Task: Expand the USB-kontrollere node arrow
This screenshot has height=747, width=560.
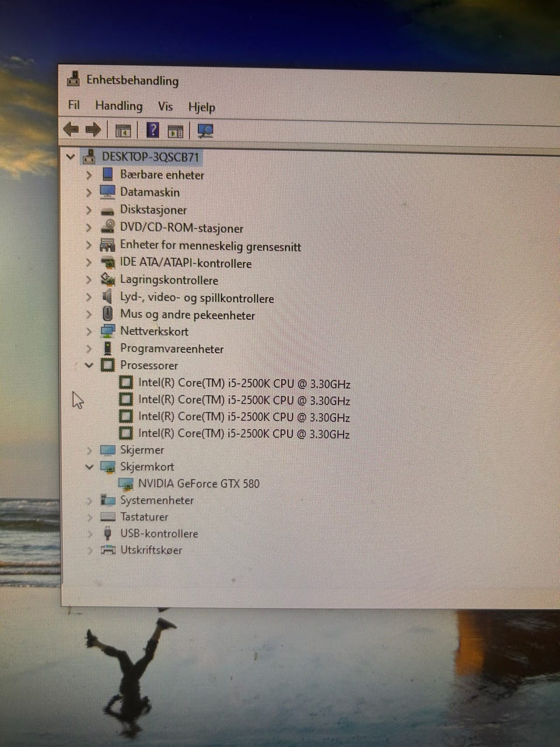Action: tap(89, 534)
